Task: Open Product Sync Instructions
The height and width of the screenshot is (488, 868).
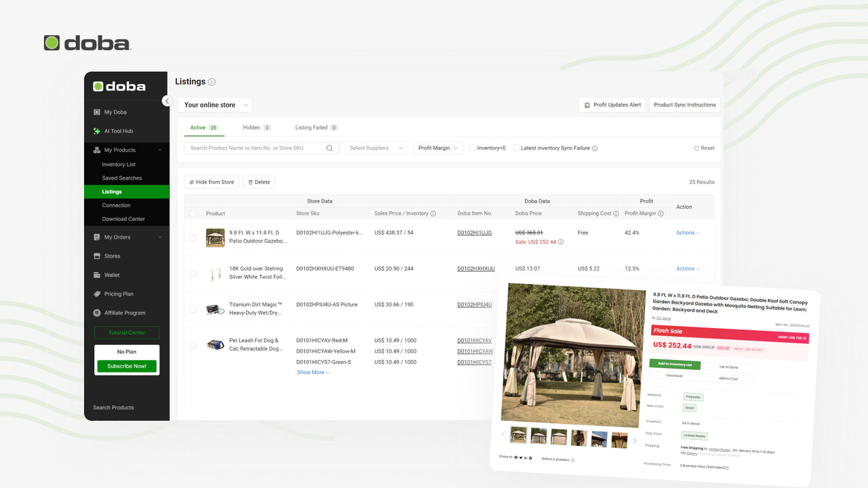Action: pyautogui.click(x=685, y=105)
